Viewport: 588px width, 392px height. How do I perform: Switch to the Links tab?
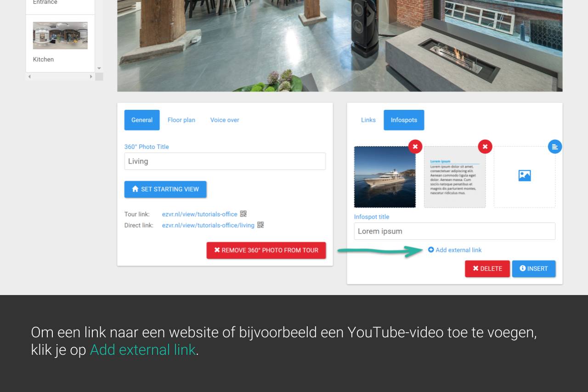click(x=368, y=120)
